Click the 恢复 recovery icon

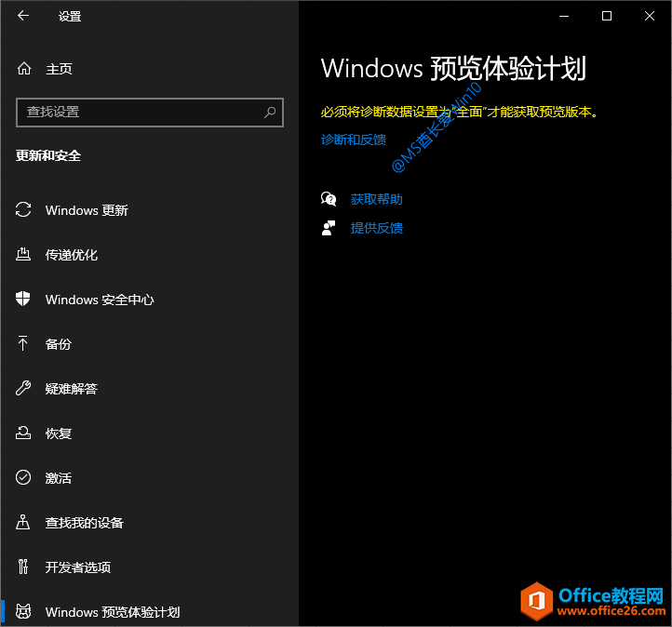pos(23,433)
